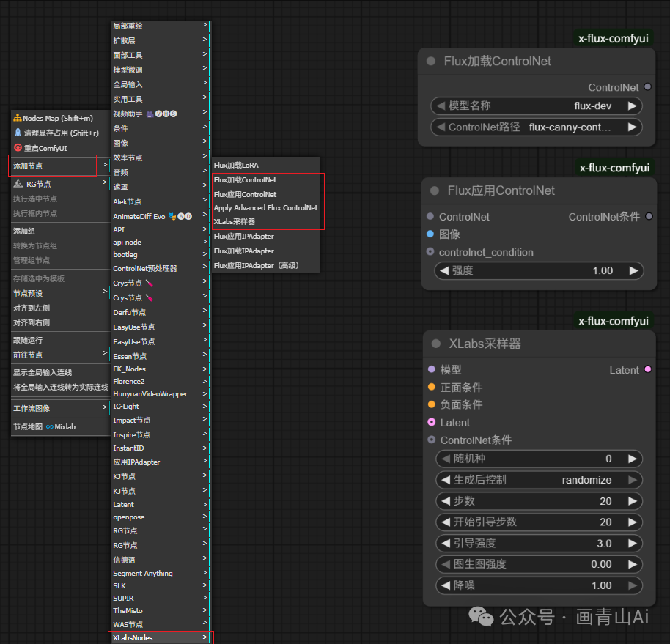Expand the RG节点 submenu in context menu

coord(60,184)
